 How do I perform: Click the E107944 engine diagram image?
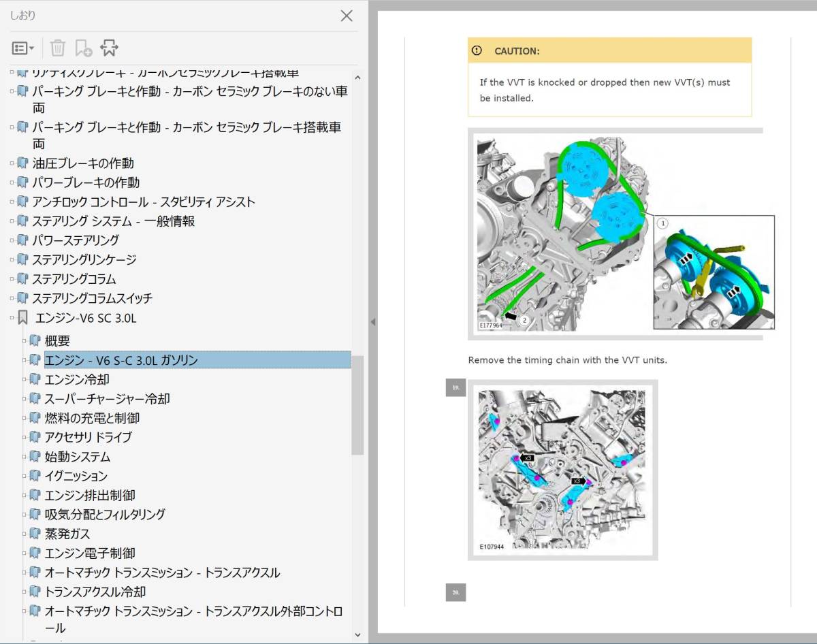pyautogui.click(x=562, y=470)
